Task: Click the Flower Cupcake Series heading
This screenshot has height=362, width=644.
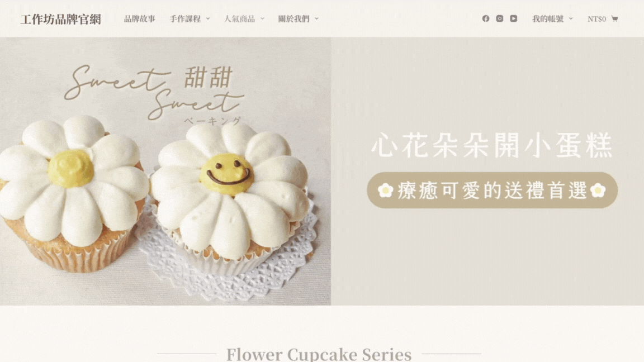Action: coord(319,354)
